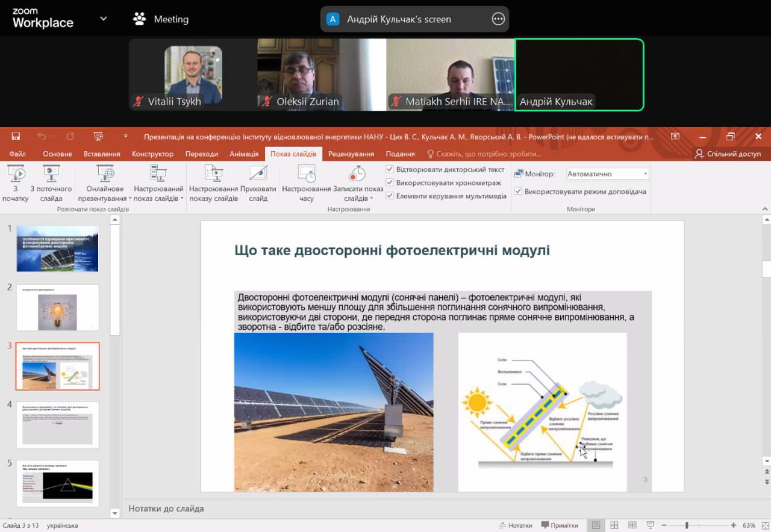Switch to Рецензування ribbon tab
The width and height of the screenshot is (771, 532).
pyautogui.click(x=351, y=154)
